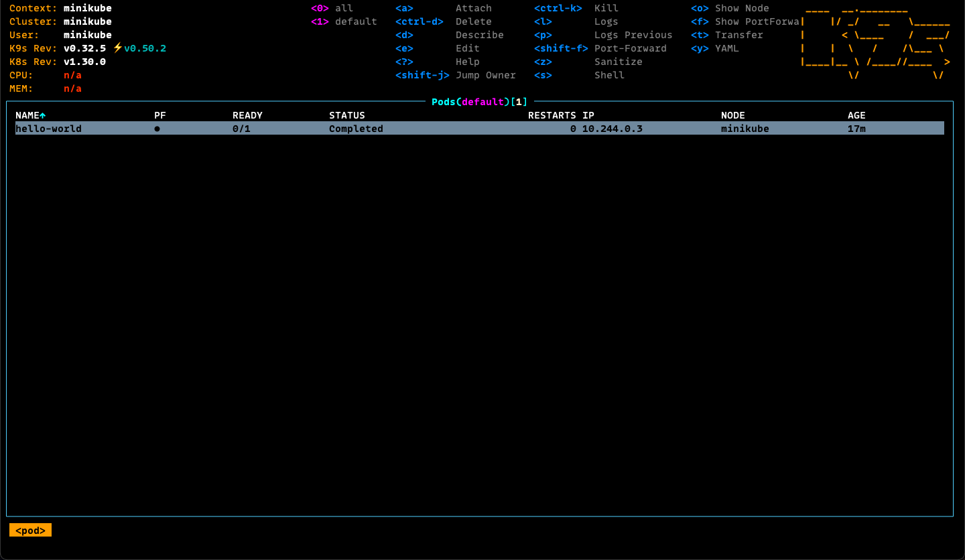Sort pods by the RESTARTS column header
Screen dimensions: 965x560
coord(552,115)
